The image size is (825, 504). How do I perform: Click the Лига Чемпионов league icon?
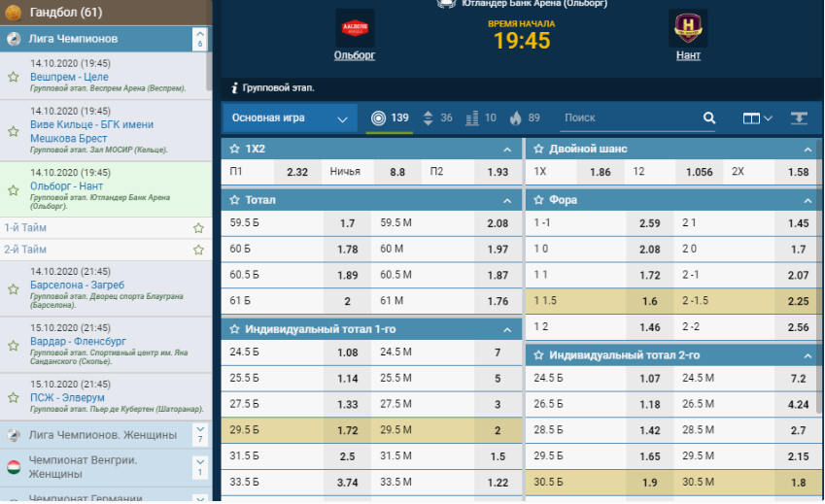[x=14, y=39]
